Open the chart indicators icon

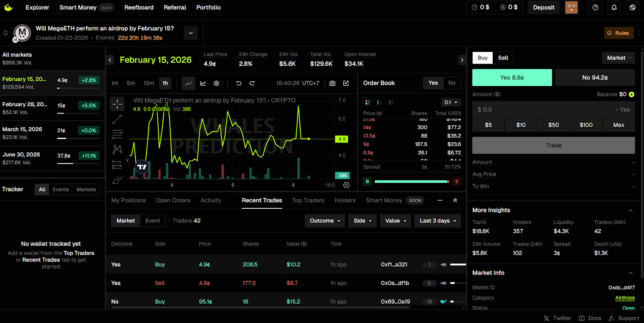tap(203, 83)
